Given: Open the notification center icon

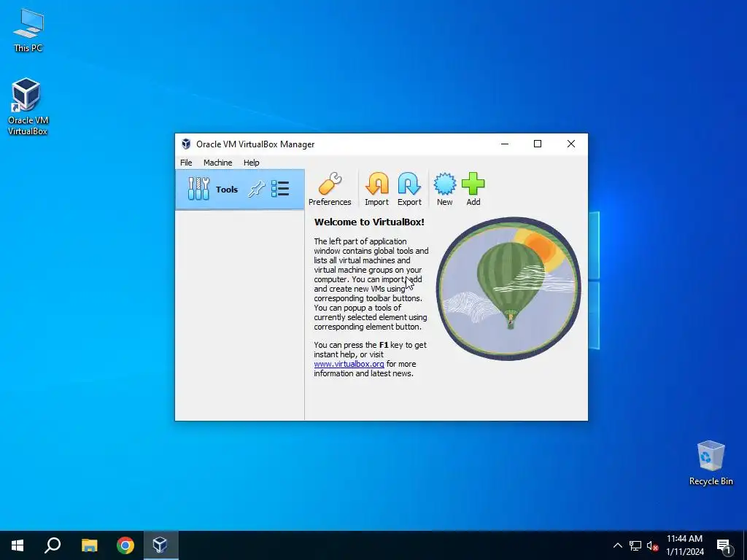Looking at the screenshot, I should click(724, 546).
